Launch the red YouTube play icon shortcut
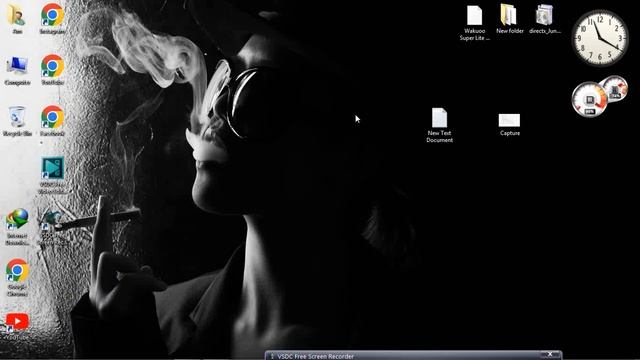This screenshot has height=360, width=640. pos(17,326)
